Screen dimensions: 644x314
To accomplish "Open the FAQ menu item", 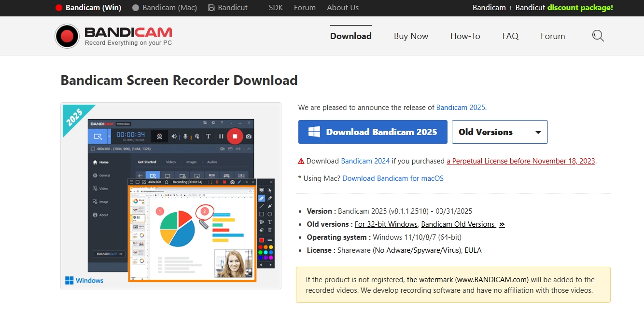I will [510, 36].
